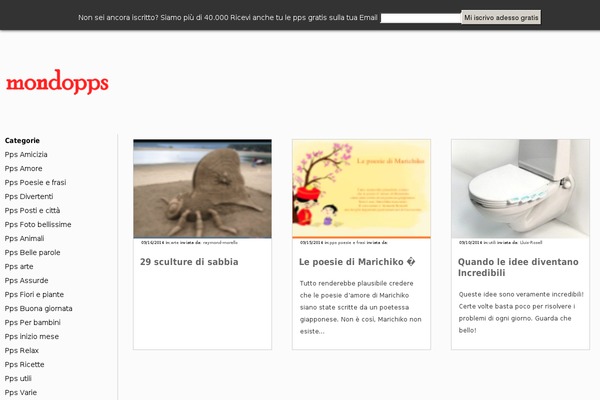The width and height of the screenshot is (600, 400).
Task: Open the '29 sculture di sabbia' article title
Action: 189,262
